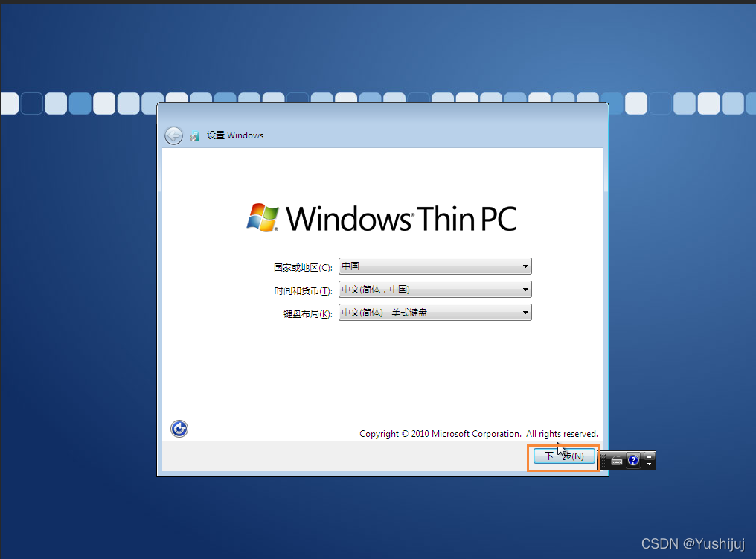The image size is (756, 559).
Task: Open language bar help question mark
Action: 633,460
